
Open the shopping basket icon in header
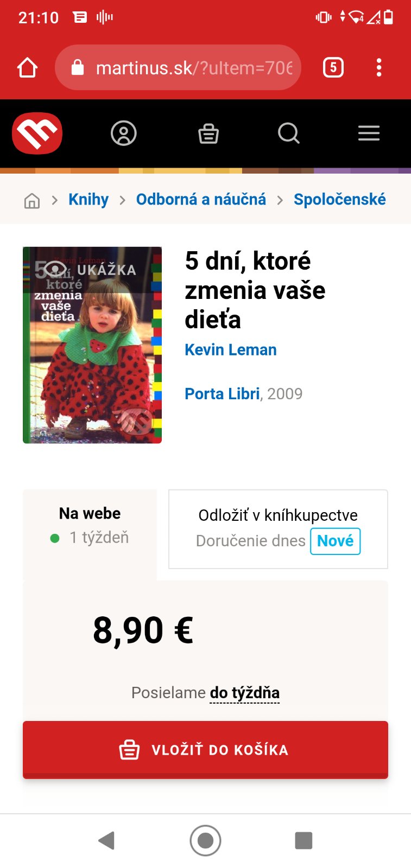click(208, 133)
